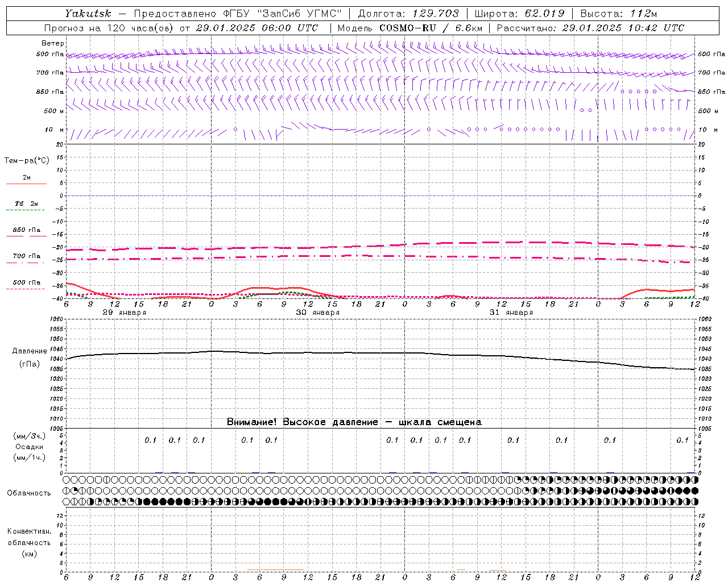The height and width of the screenshot is (582, 728).
Task: Click the Широта: 62.019 field
Action: click(519, 14)
